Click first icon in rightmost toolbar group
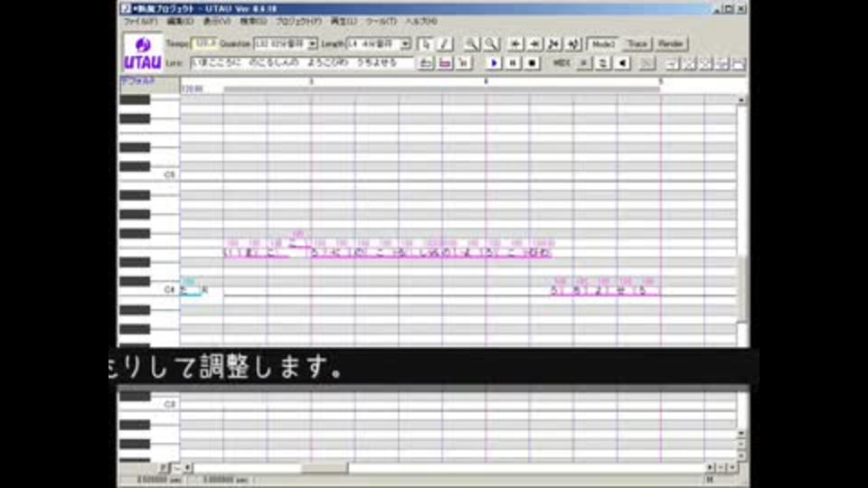This screenshot has height=488, width=868. coord(673,63)
